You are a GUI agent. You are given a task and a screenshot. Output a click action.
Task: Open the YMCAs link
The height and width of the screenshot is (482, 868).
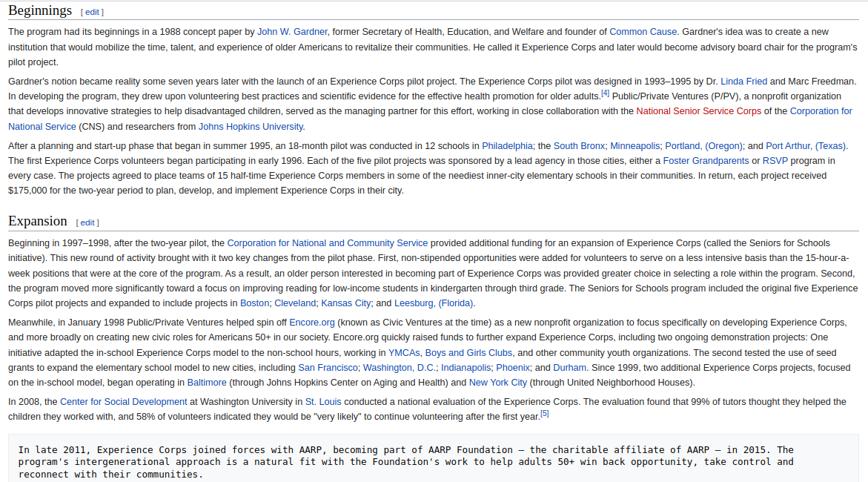pyautogui.click(x=404, y=352)
